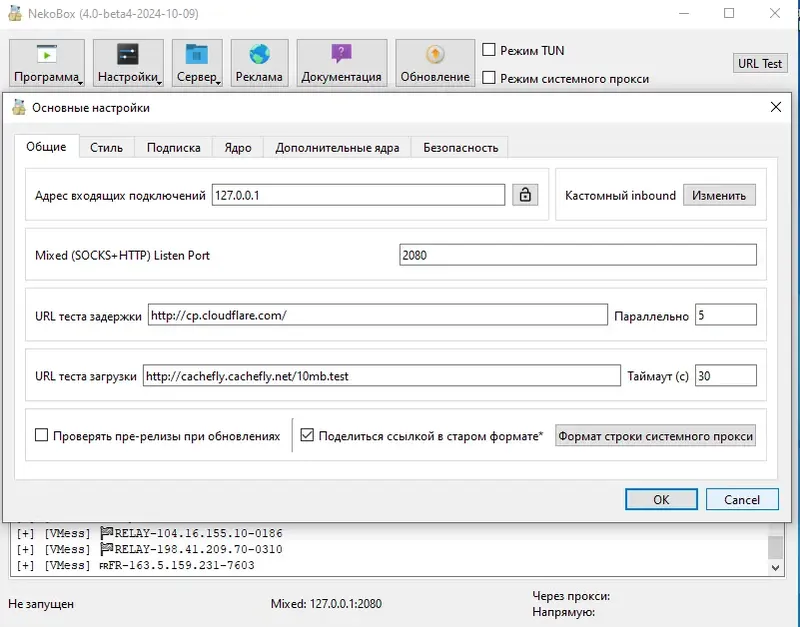Open the Безопасность tab
Image resolution: width=800 pixels, height=627 pixels.
click(460, 147)
